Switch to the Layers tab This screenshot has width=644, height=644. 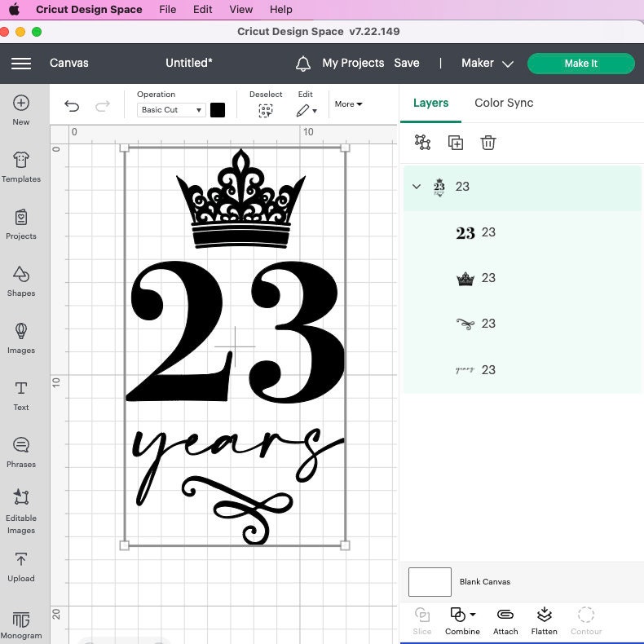[x=431, y=103]
